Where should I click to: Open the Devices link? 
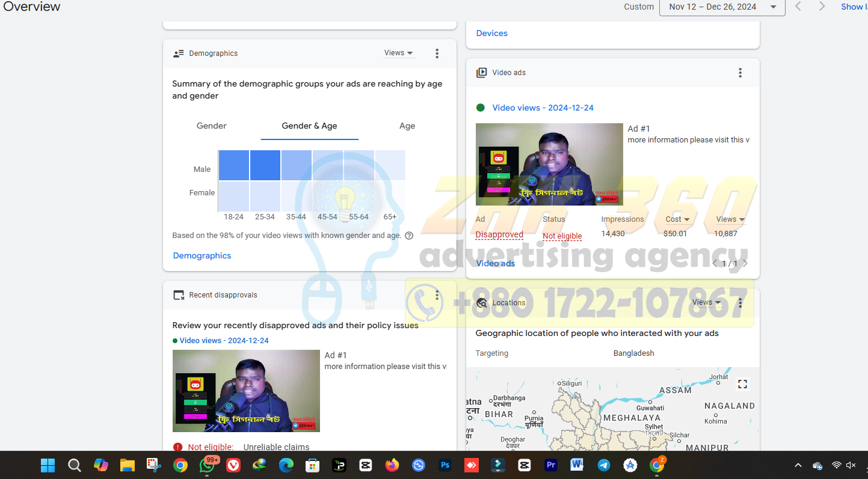[492, 33]
